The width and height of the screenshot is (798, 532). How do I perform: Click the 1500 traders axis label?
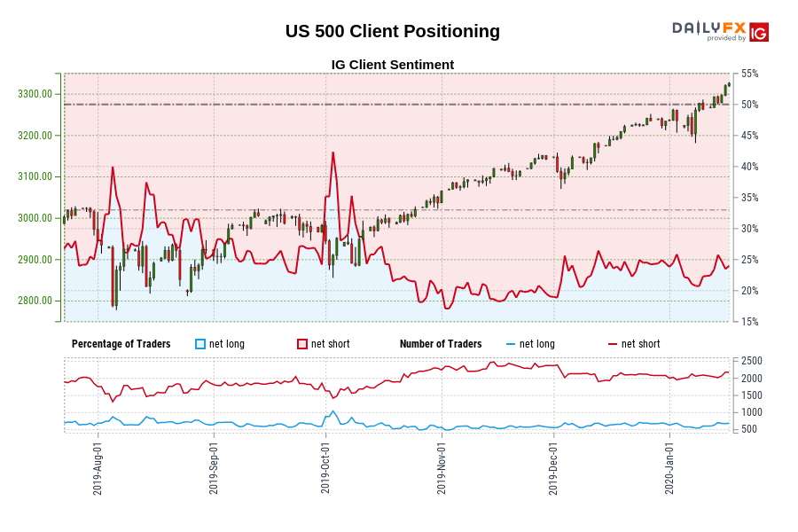(x=752, y=395)
